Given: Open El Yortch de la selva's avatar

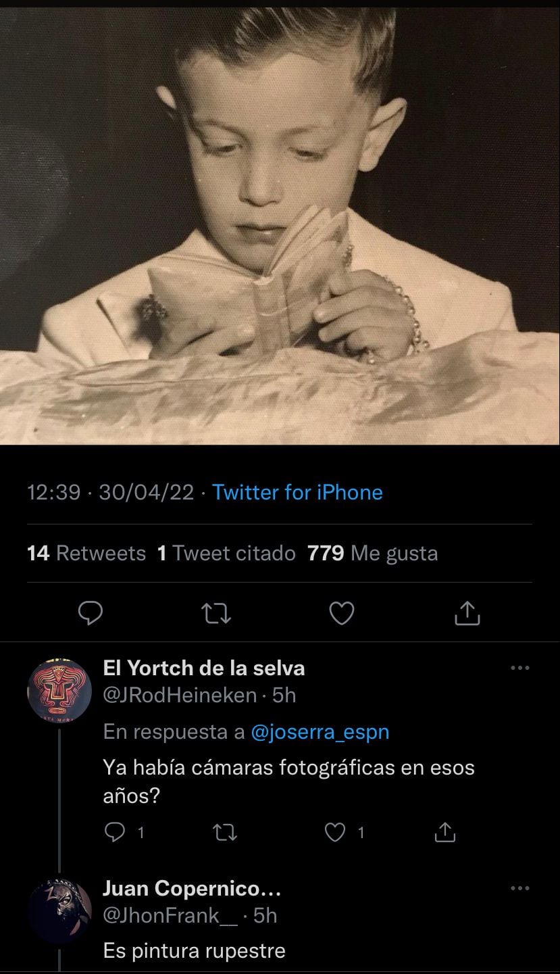Looking at the screenshot, I should pos(59,690).
